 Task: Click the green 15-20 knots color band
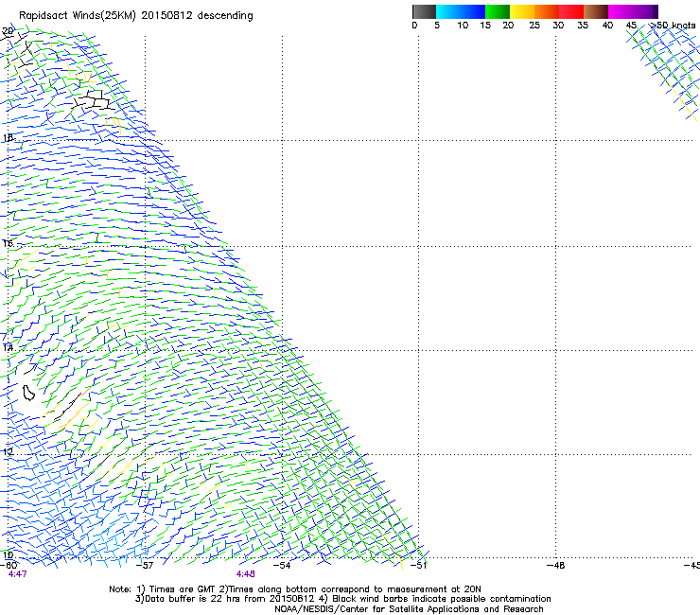pyautogui.click(x=498, y=11)
